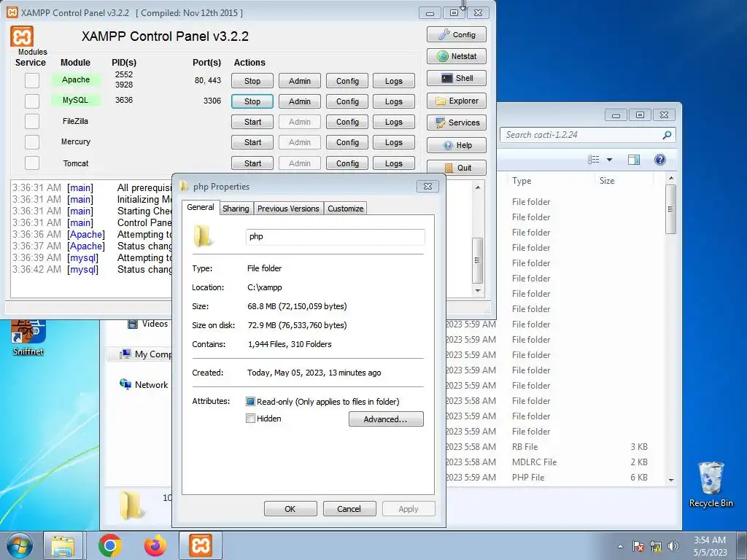Launch the XAMPP Shell

(457, 78)
